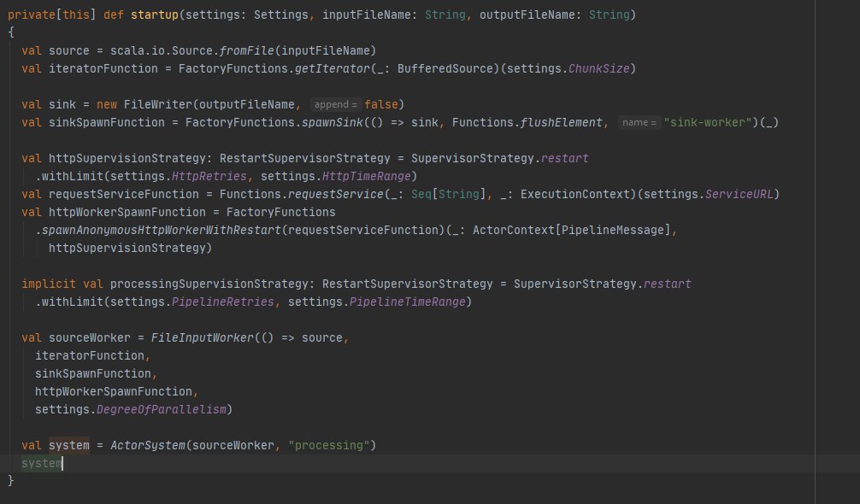Viewport: 860px width, 504px height.
Task: Click the FileWriter constructor call
Action: click(x=158, y=104)
